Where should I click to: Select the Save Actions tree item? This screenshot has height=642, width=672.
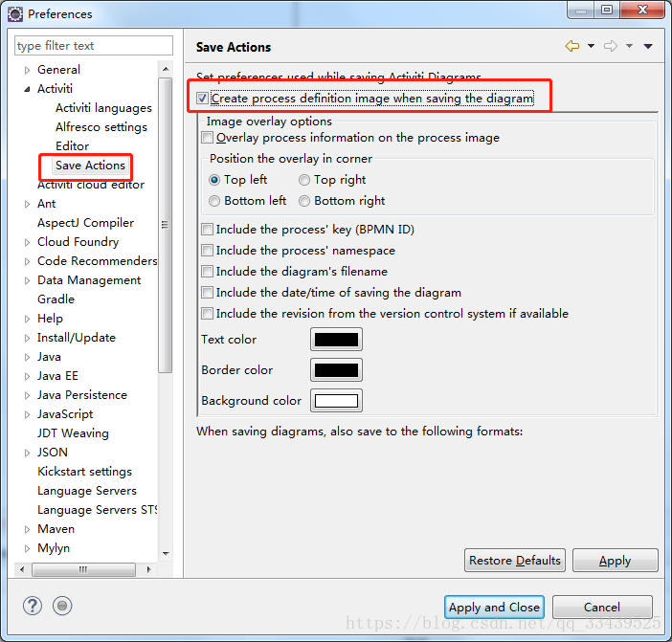click(90, 166)
